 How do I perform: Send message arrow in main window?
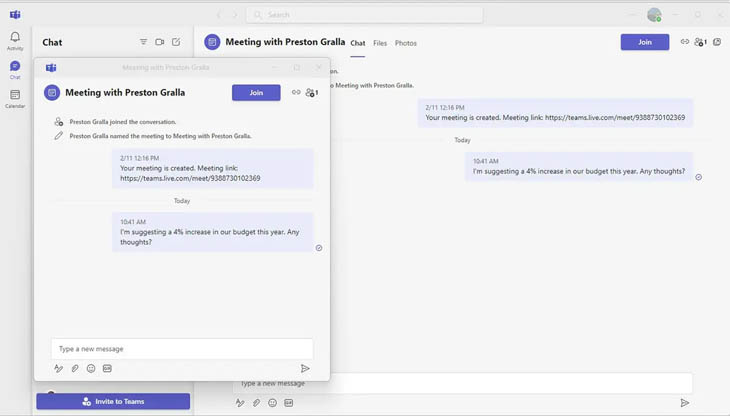pyautogui.click(x=684, y=403)
